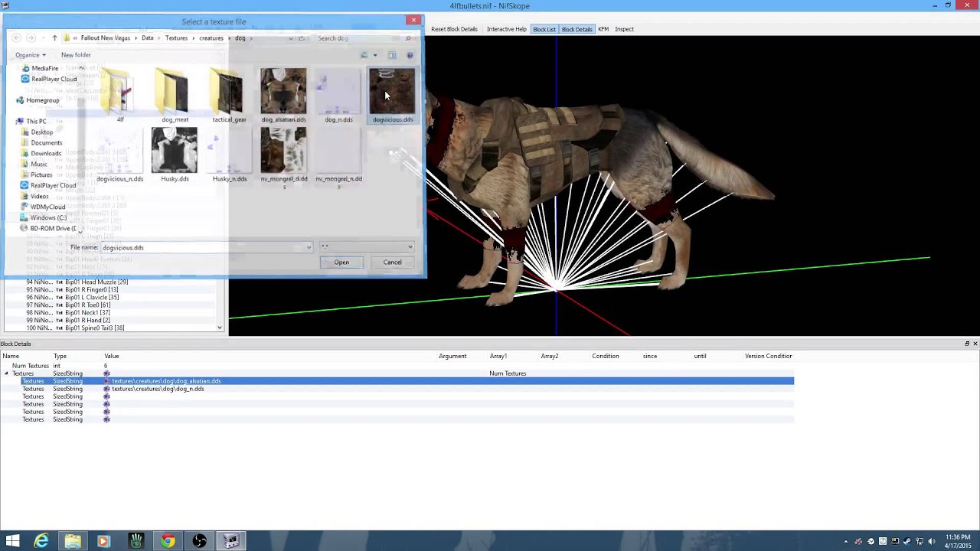980x551 pixels.
Task: Open the address bar history dropdown
Action: (289, 38)
